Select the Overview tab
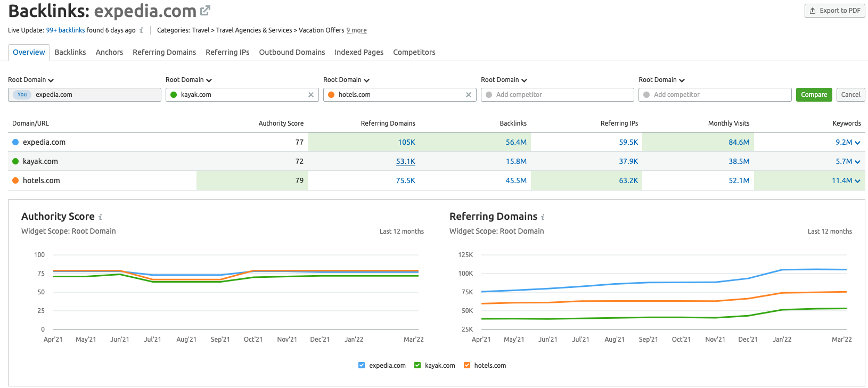The image size is (868, 388). (x=29, y=52)
